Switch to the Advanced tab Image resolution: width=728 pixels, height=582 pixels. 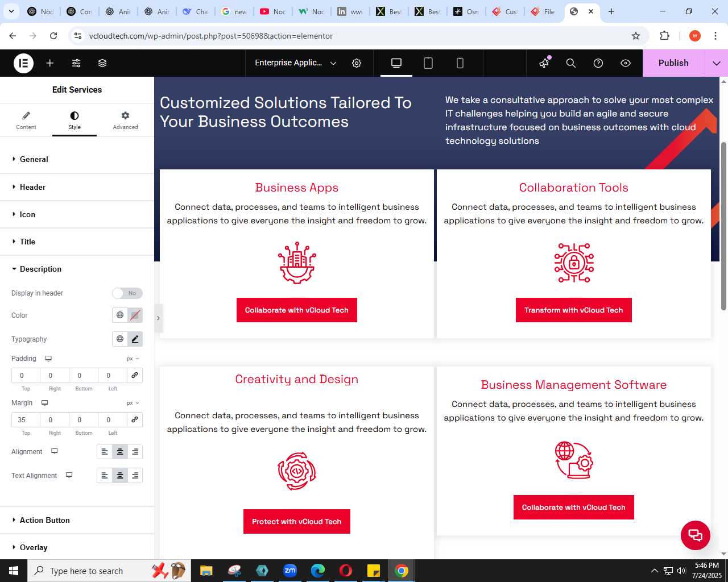click(x=125, y=120)
